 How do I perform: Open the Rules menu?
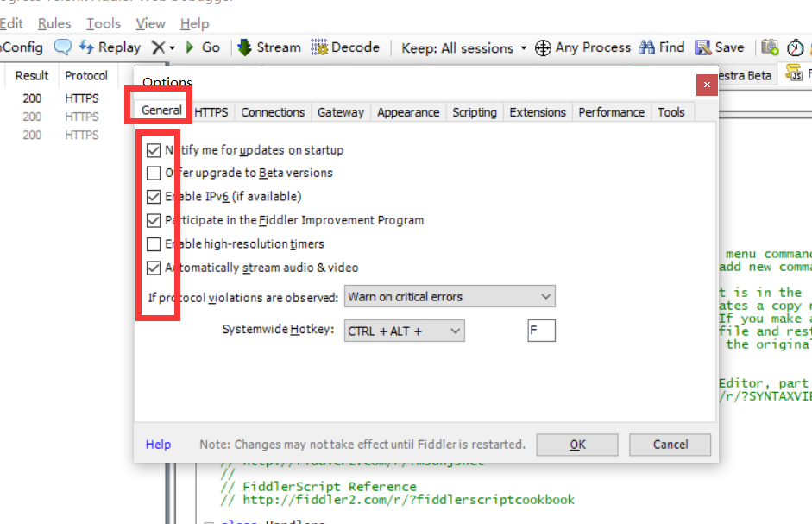[54, 23]
